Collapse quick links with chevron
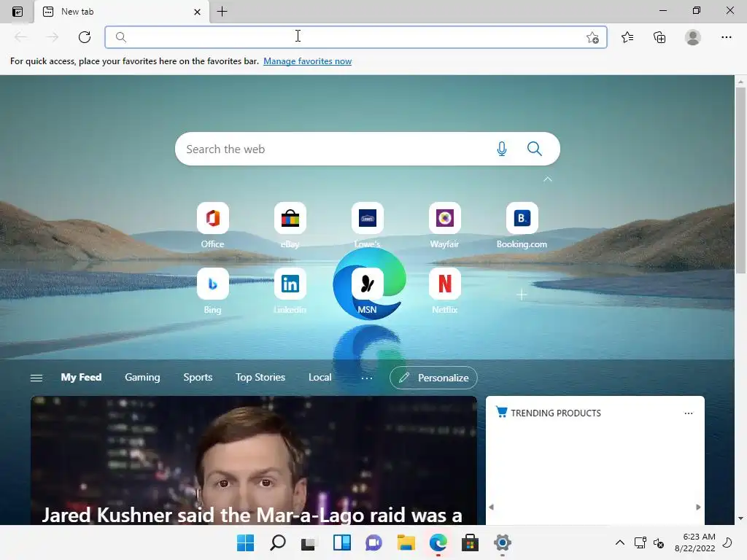 click(x=547, y=179)
